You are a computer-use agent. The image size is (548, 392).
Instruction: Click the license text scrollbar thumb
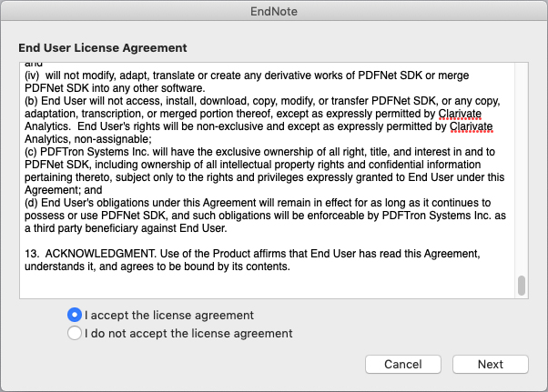(522, 286)
